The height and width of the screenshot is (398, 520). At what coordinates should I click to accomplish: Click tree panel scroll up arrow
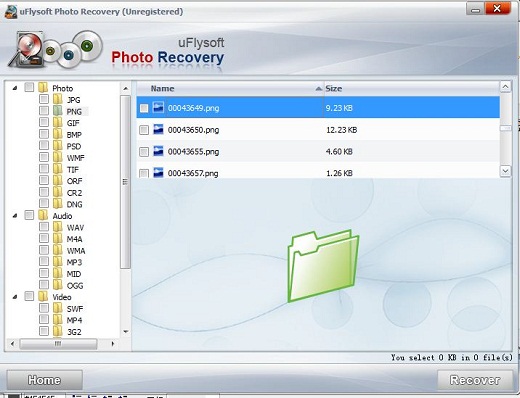[x=125, y=88]
